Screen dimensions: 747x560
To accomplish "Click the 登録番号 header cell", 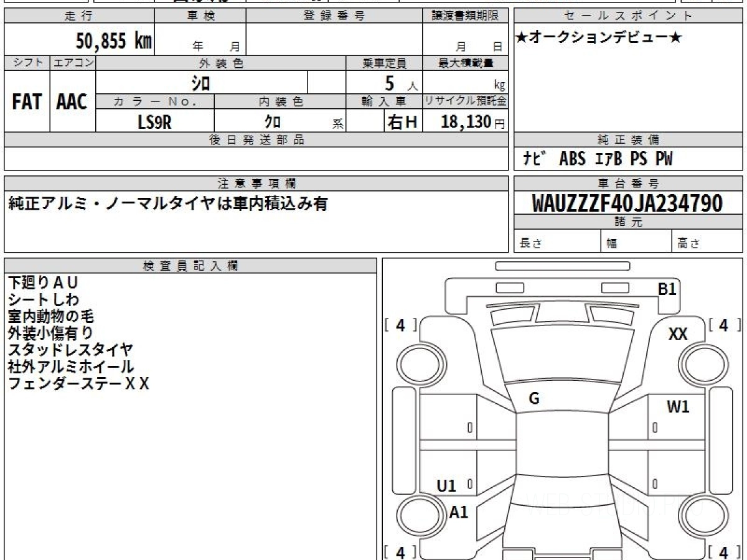I will 334,16.
